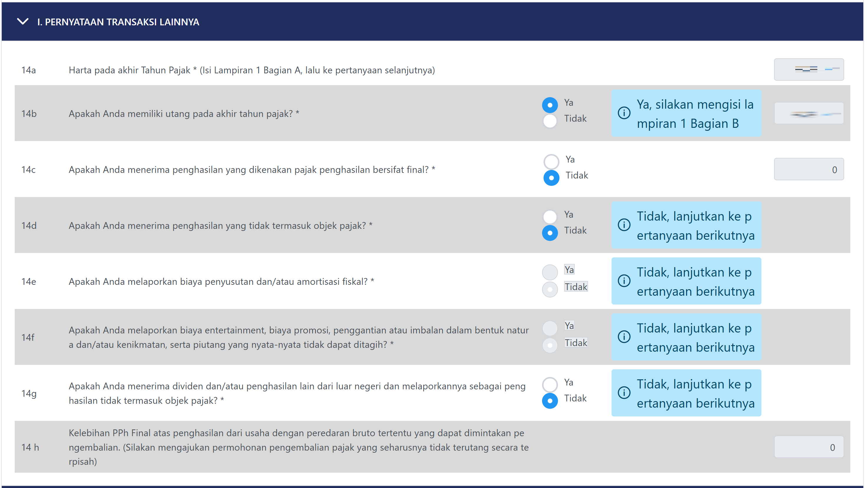Collapse the Pernyataan Transaksi Lainnya section chevron
The width and height of the screenshot is (868, 488).
pyautogui.click(x=23, y=21)
